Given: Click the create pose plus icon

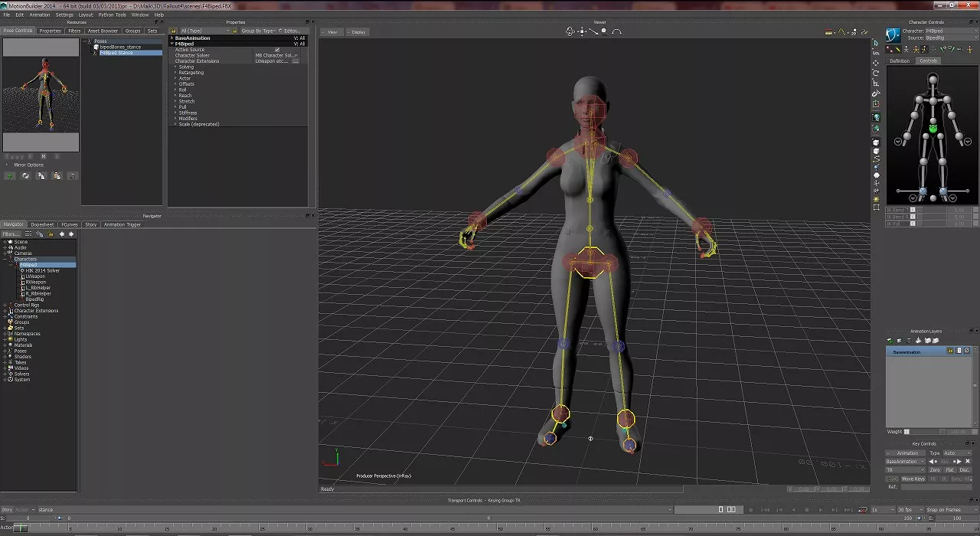Looking at the screenshot, I should (x=10, y=175).
